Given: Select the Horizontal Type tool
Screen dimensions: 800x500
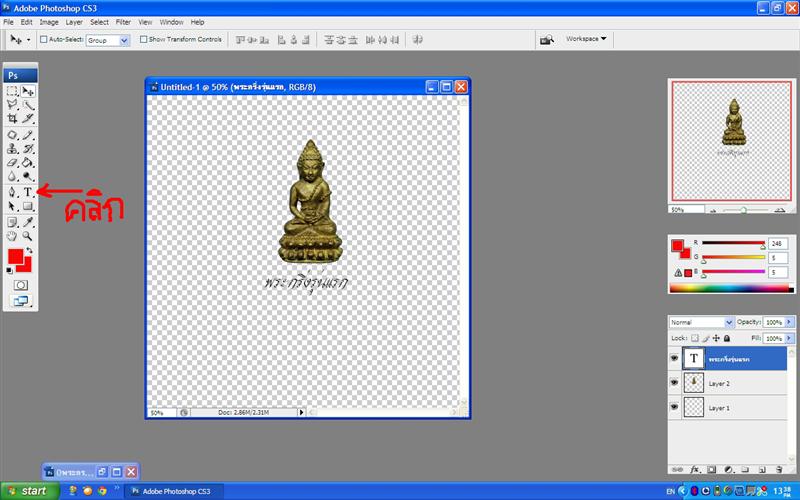Looking at the screenshot, I should pos(29,191).
